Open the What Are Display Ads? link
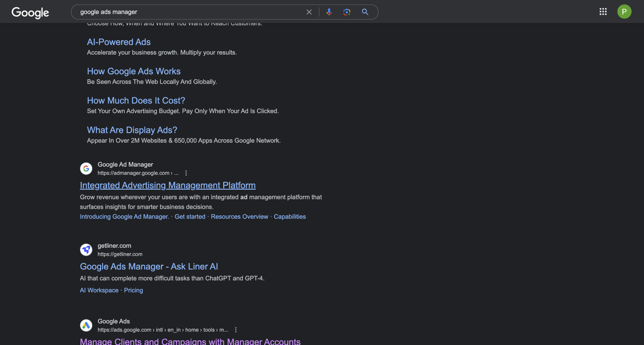 (132, 130)
